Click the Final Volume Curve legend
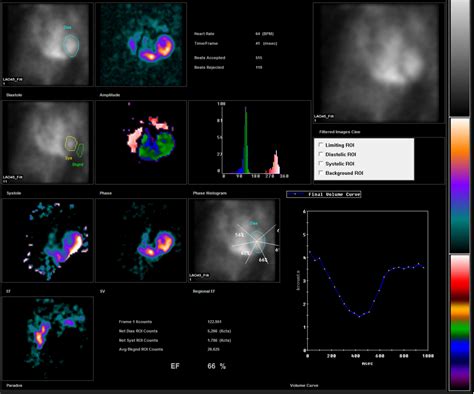The image size is (474, 394). pos(324,194)
